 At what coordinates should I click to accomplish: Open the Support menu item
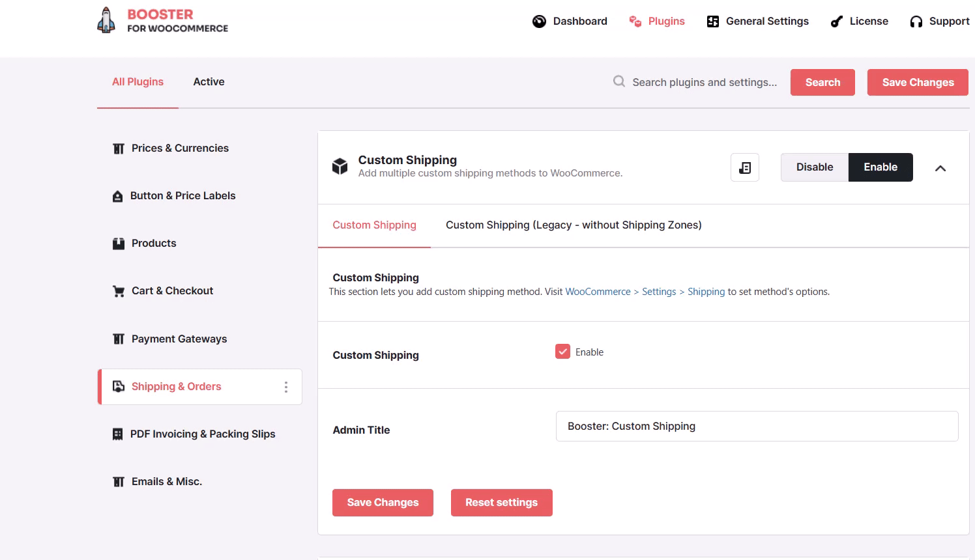point(940,21)
